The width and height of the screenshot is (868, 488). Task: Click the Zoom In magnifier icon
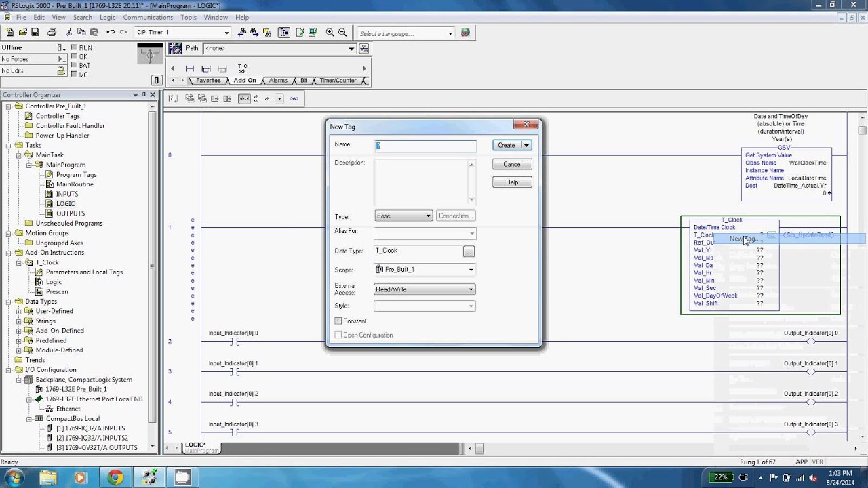pos(330,33)
